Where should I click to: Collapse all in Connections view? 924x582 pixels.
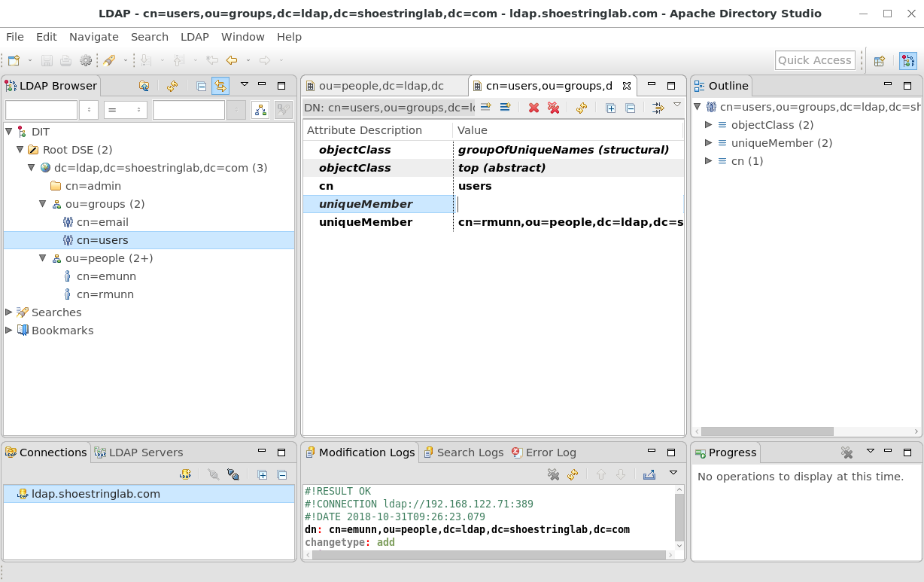282,474
